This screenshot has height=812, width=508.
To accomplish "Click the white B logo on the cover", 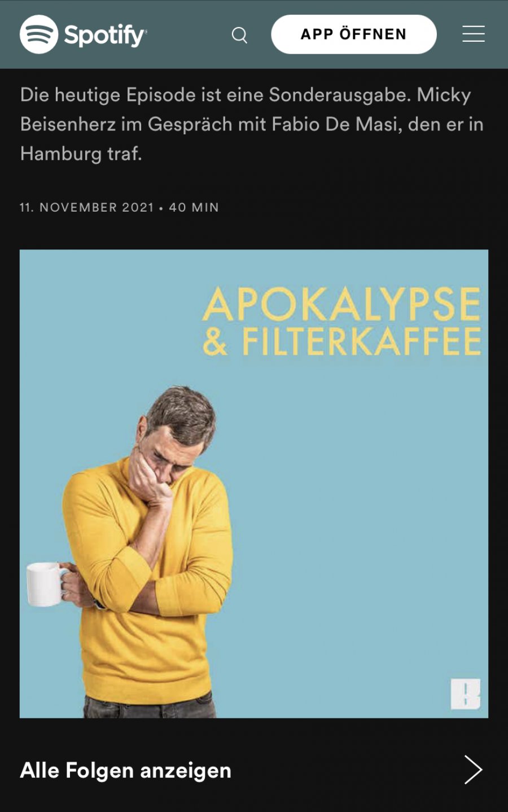I will point(466,694).
